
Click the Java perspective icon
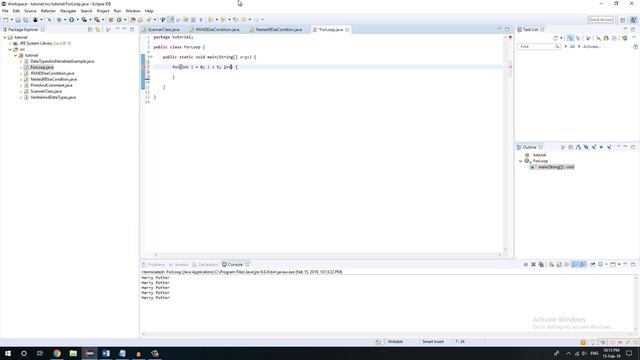633,20
